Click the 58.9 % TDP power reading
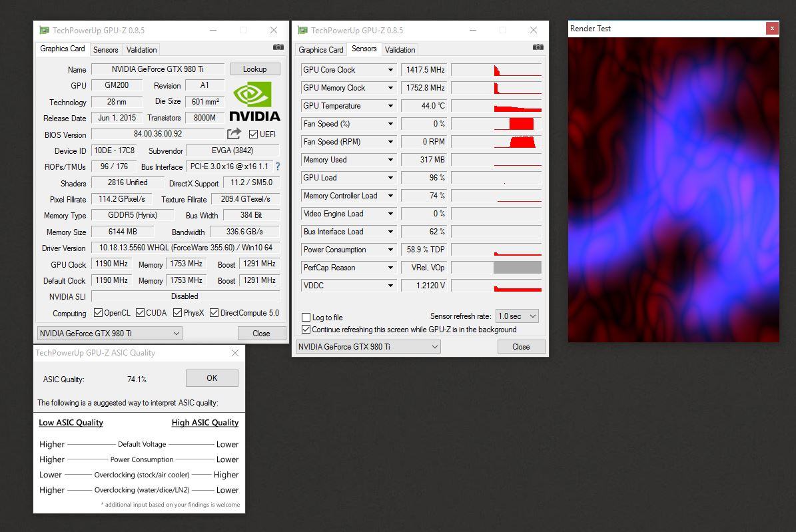This screenshot has width=796, height=532. (x=424, y=250)
